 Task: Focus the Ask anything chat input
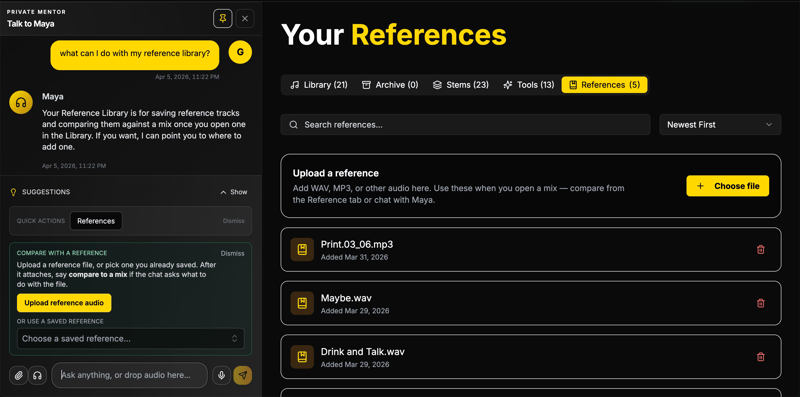[x=130, y=375]
